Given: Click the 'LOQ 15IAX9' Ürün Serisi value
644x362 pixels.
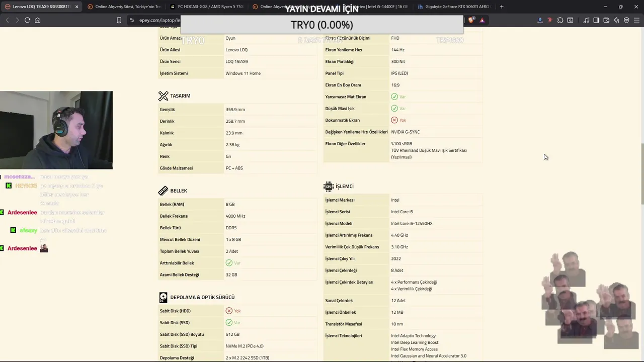Looking at the screenshot, I should point(236,61).
